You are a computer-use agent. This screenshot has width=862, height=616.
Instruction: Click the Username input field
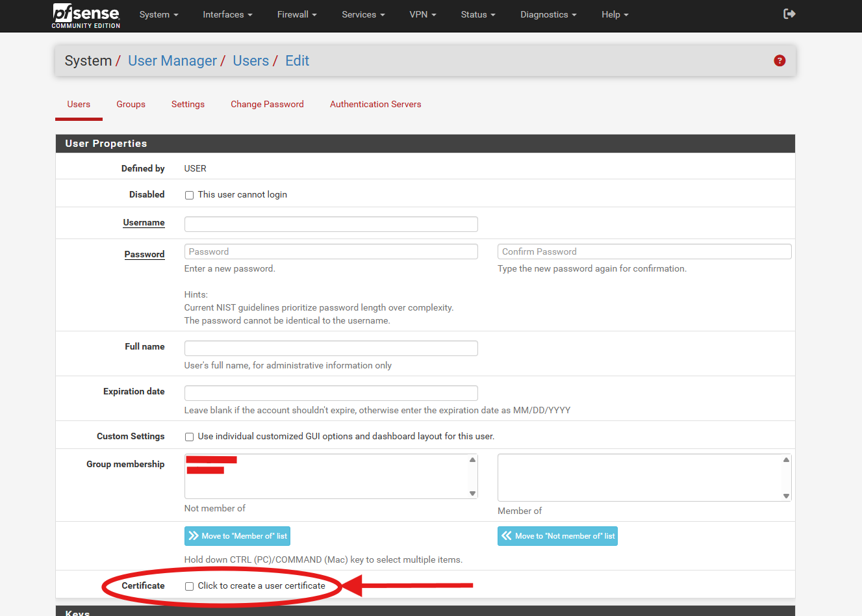point(331,224)
